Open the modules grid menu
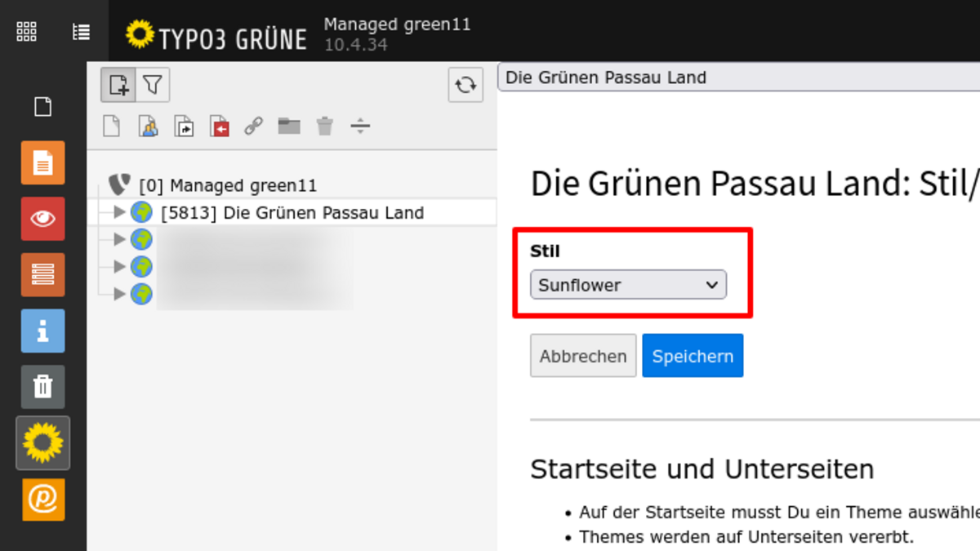 coord(26,32)
